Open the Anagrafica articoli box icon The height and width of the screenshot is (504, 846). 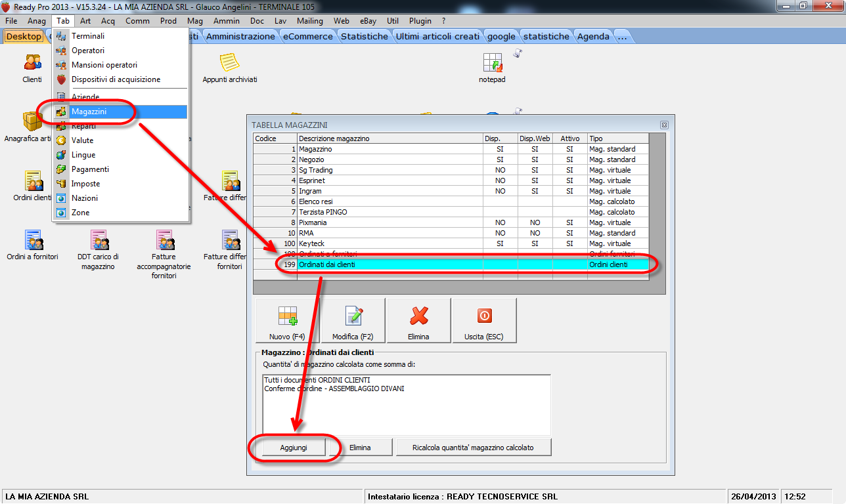(32, 126)
